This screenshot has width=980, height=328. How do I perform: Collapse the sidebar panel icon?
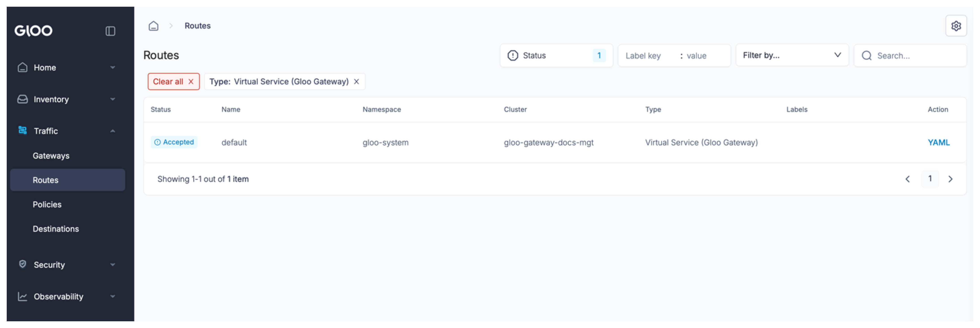coord(110,31)
